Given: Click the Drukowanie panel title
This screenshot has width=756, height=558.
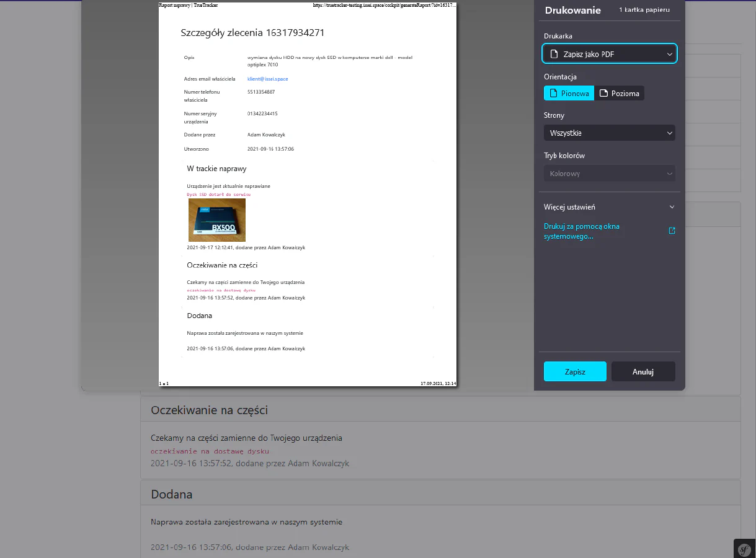Looking at the screenshot, I should pyautogui.click(x=572, y=10).
